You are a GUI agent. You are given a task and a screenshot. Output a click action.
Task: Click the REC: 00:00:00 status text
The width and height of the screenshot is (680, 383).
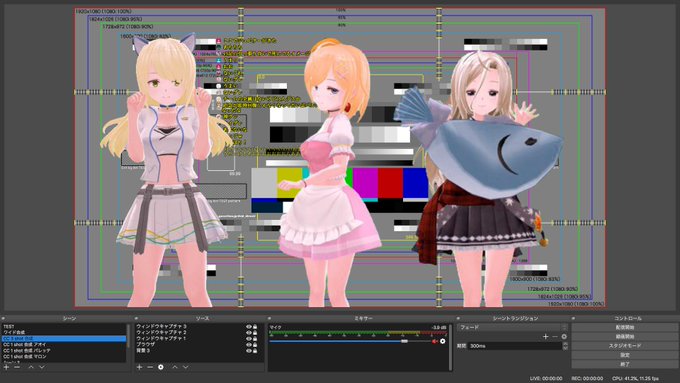point(587,379)
